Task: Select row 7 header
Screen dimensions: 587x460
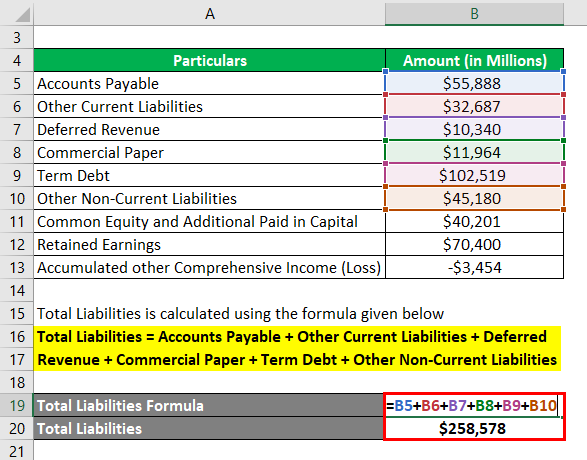Action: pos(17,130)
